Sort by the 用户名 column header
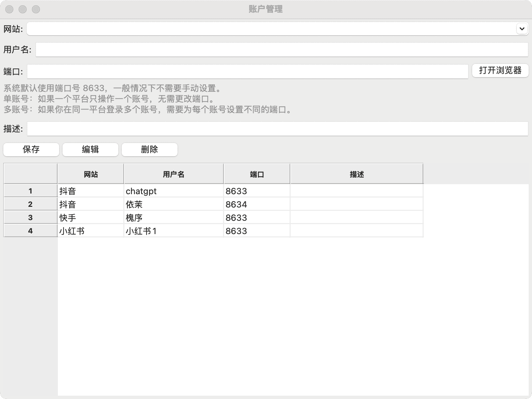This screenshot has height=399, width=532. (174, 174)
